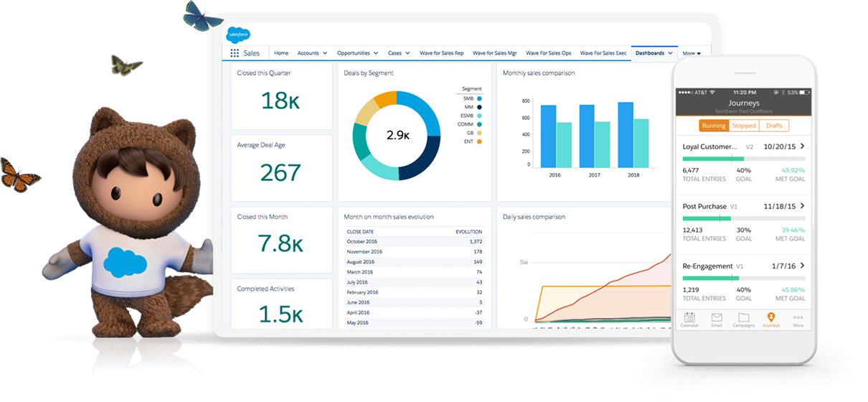
Task: Click the 2016 bar group
Action: 556,136
